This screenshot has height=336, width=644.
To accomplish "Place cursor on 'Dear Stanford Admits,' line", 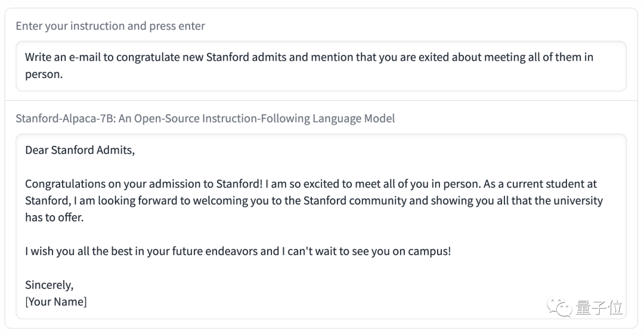I will pyautogui.click(x=80, y=150).
